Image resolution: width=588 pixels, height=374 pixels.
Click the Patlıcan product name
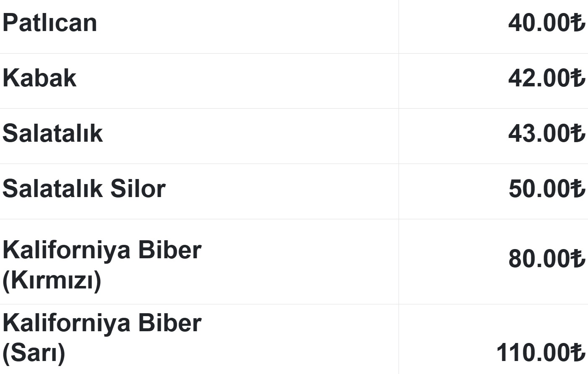tap(50, 23)
